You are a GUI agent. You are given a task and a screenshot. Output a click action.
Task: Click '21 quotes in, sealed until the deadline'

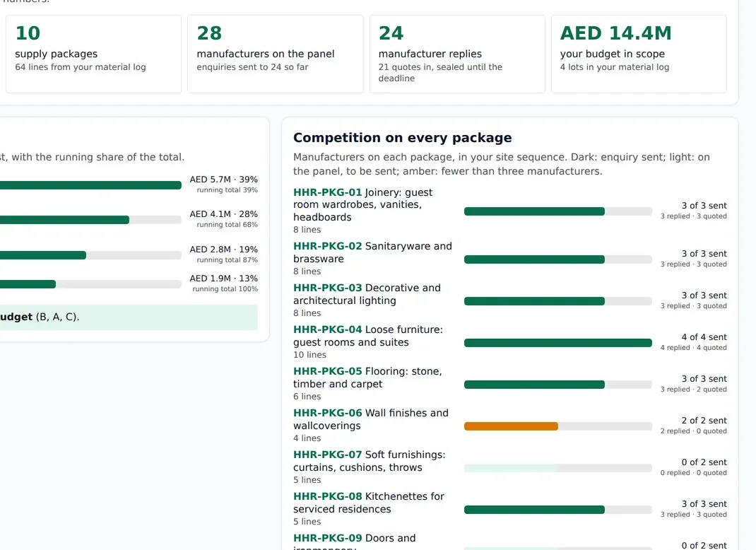tap(440, 72)
